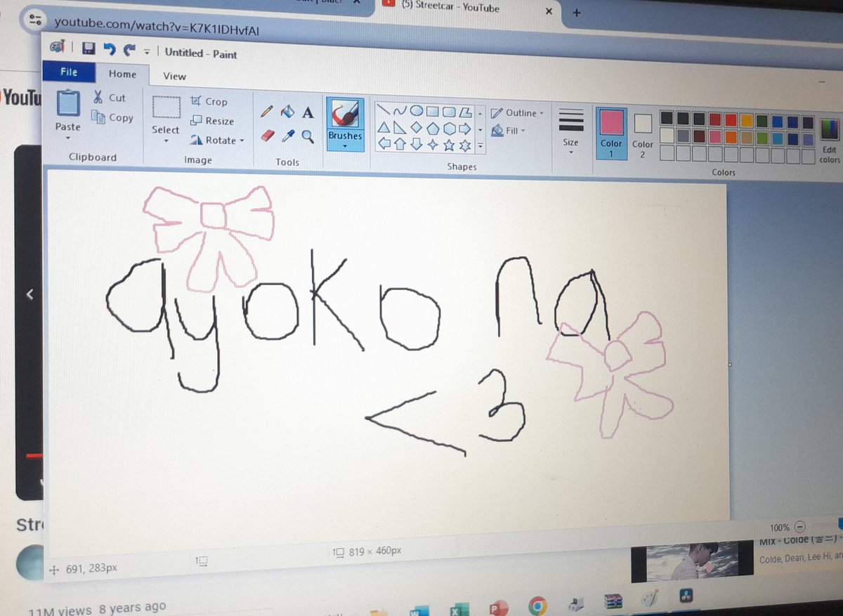Click the Copy button
The width and height of the screenshot is (843, 616).
click(x=112, y=117)
